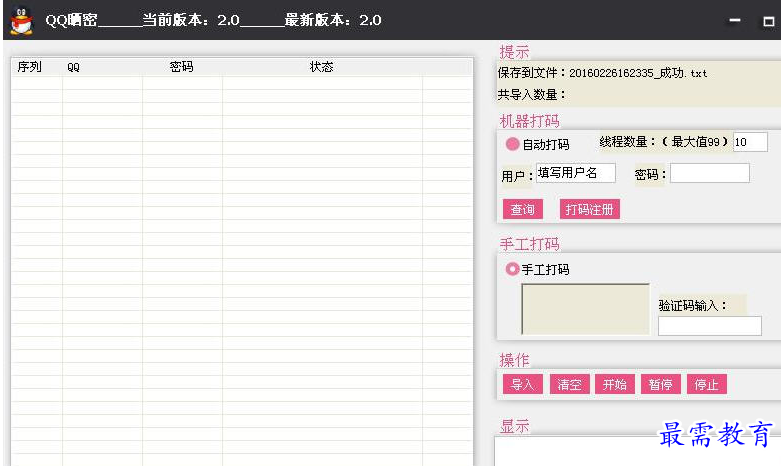Viewport: 781px width, 466px height.
Task: Select the 手工打码 radio button
Action: 512,269
